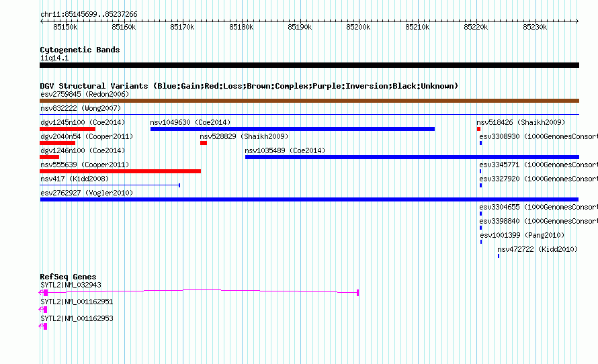Select the tiny blue esv3398840 marker

point(480,228)
